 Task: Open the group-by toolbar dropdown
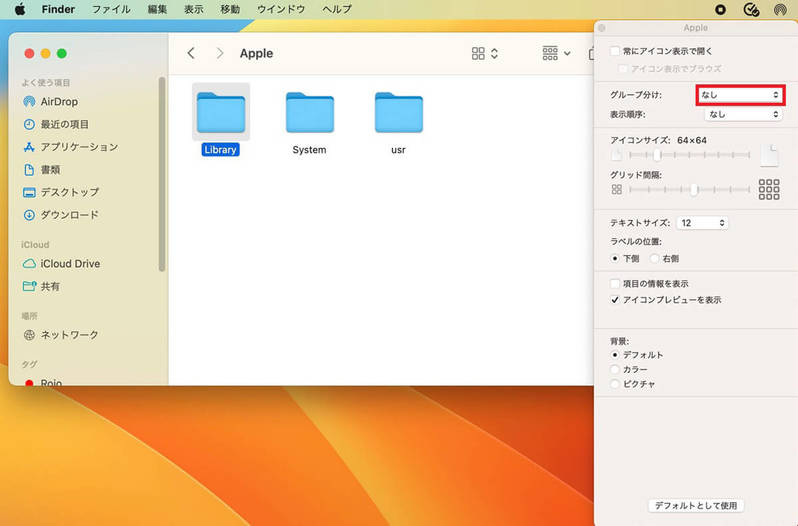[x=556, y=53]
